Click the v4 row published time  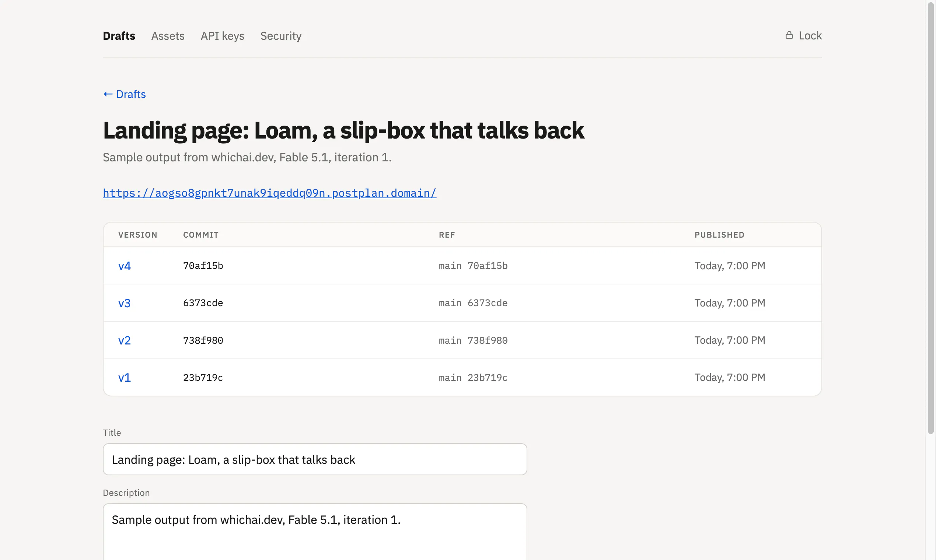point(730,266)
